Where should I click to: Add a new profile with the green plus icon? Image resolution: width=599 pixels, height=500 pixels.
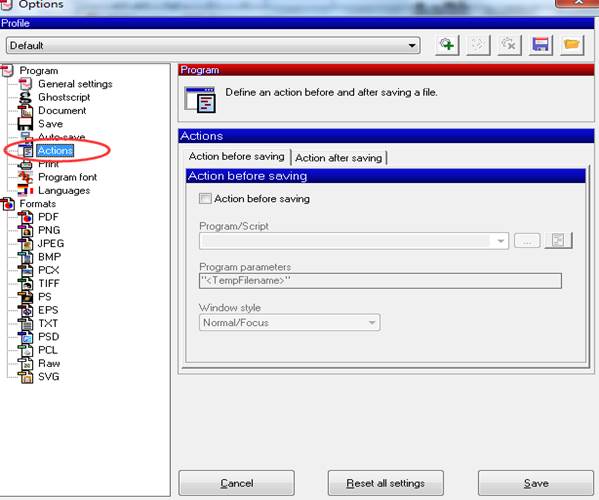click(x=447, y=45)
